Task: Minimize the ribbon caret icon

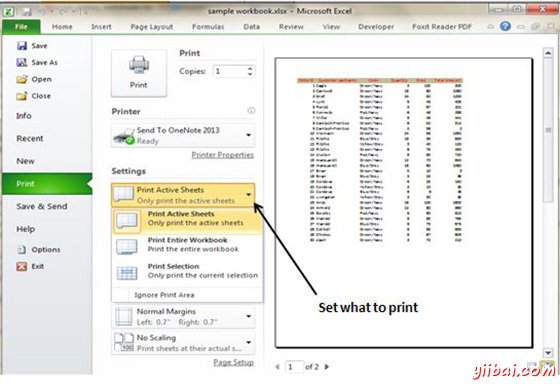Action: (x=491, y=26)
